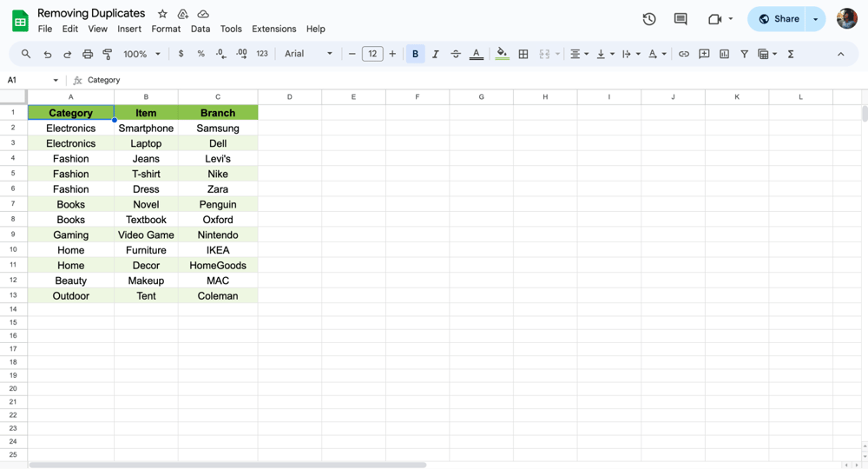The width and height of the screenshot is (868, 469).
Task: Select the cell containing Nintendo
Action: pyautogui.click(x=218, y=235)
